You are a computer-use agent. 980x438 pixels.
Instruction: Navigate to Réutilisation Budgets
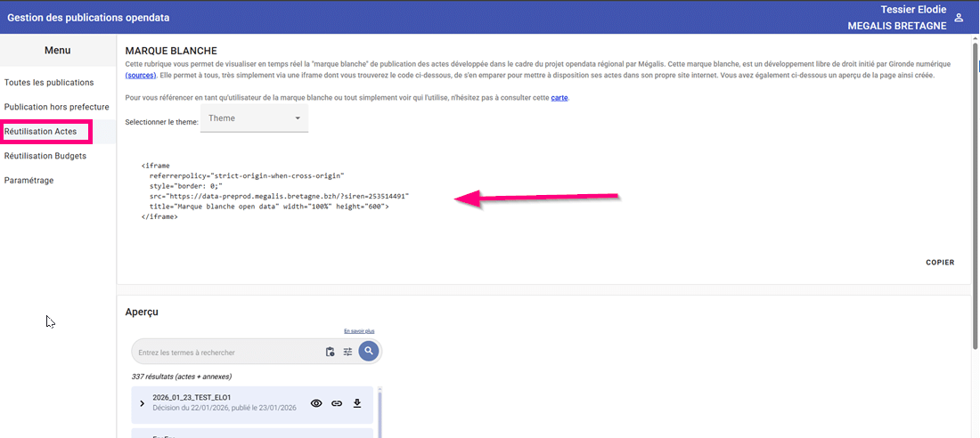tap(45, 156)
